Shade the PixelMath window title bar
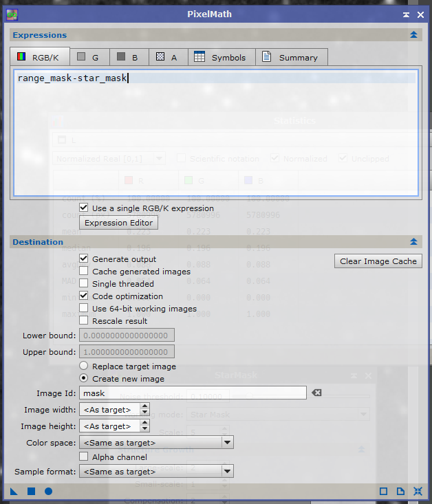The height and width of the screenshot is (504, 432). [406, 15]
